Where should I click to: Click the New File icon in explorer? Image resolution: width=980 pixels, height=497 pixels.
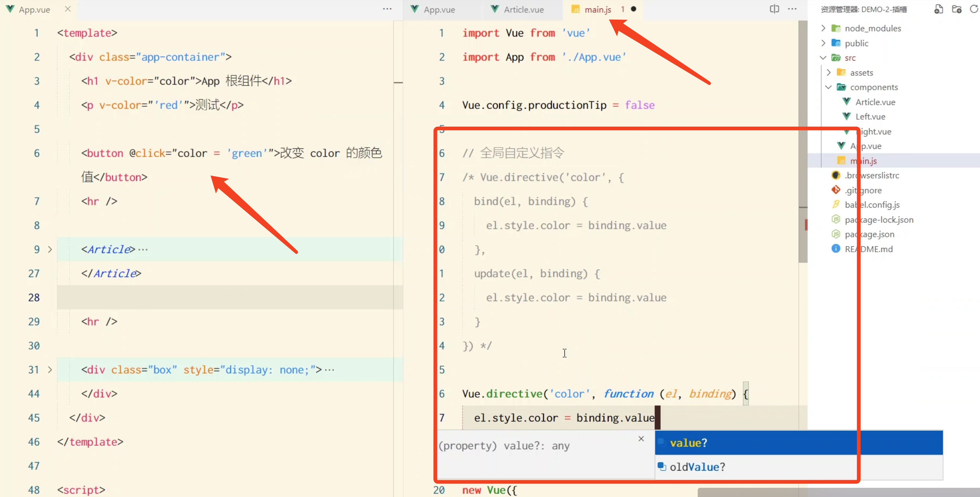point(938,9)
